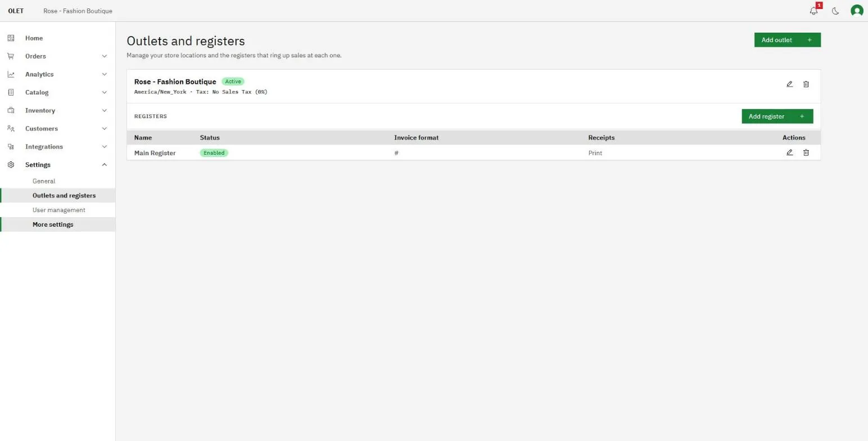Click the Catalog sidebar icon
The width and height of the screenshot is (868, 441).
coord(11,92)
